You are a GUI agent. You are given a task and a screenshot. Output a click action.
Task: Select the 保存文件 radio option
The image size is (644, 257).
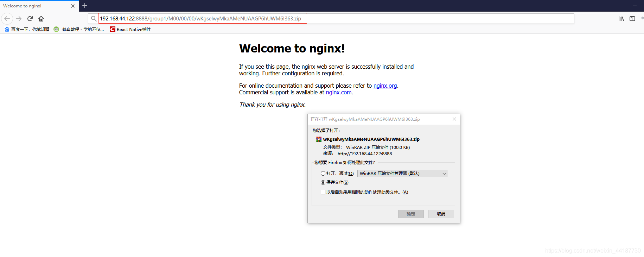[323, 182]
